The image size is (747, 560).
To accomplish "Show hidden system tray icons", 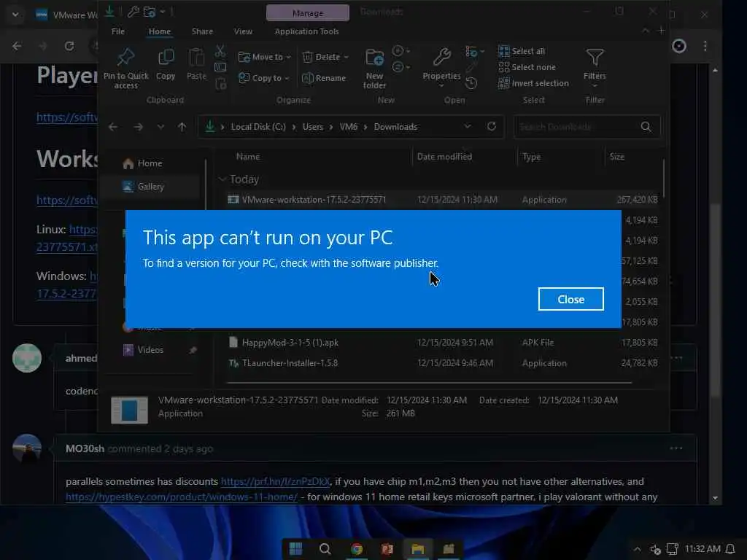I will (x=638, y=550).
